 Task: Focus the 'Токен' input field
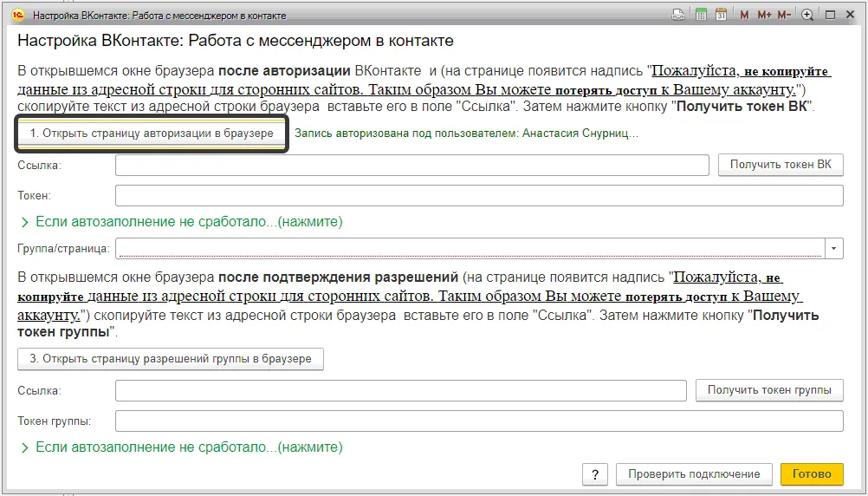479,196
